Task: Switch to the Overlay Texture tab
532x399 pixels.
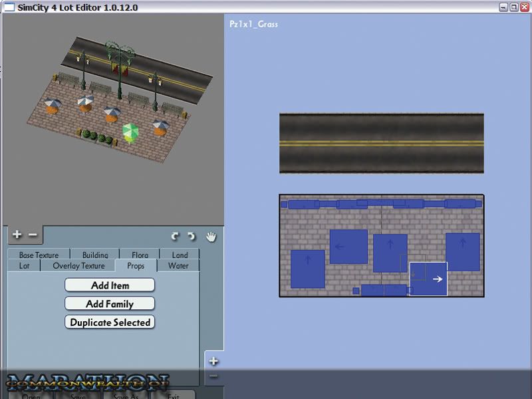Action: (x=78, y=265)
